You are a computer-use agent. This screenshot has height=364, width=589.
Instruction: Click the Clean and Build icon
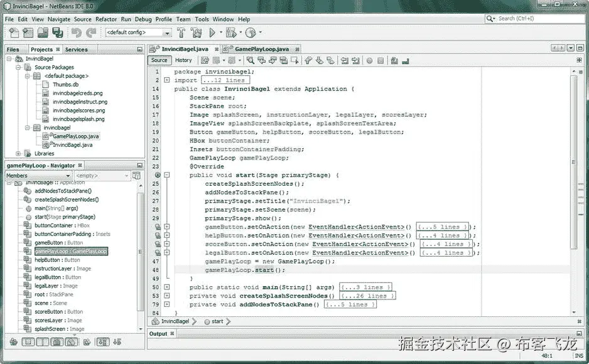coord(196,33)
